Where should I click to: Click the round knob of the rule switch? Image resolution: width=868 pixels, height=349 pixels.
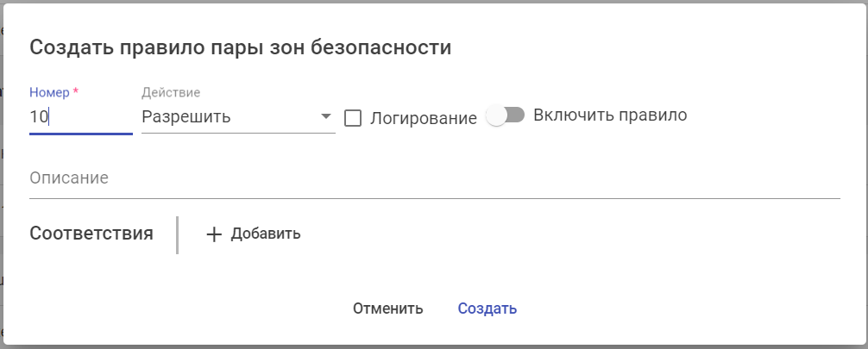pyautogui.click(x=496, y=116)
